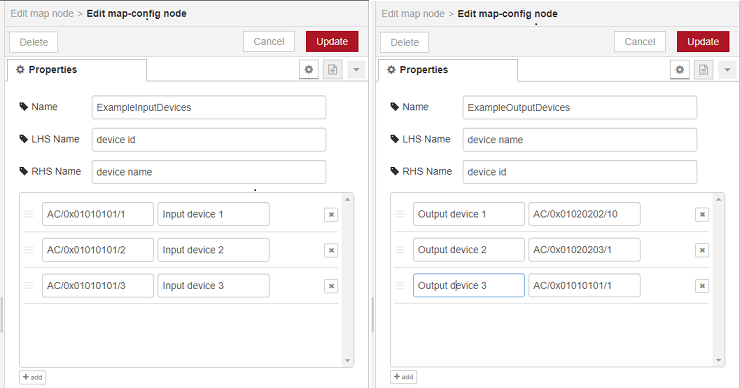This screenshot has height=388, width=740.
Task: Edit RHS Name field with device name
Action: (x=209, y=172)
